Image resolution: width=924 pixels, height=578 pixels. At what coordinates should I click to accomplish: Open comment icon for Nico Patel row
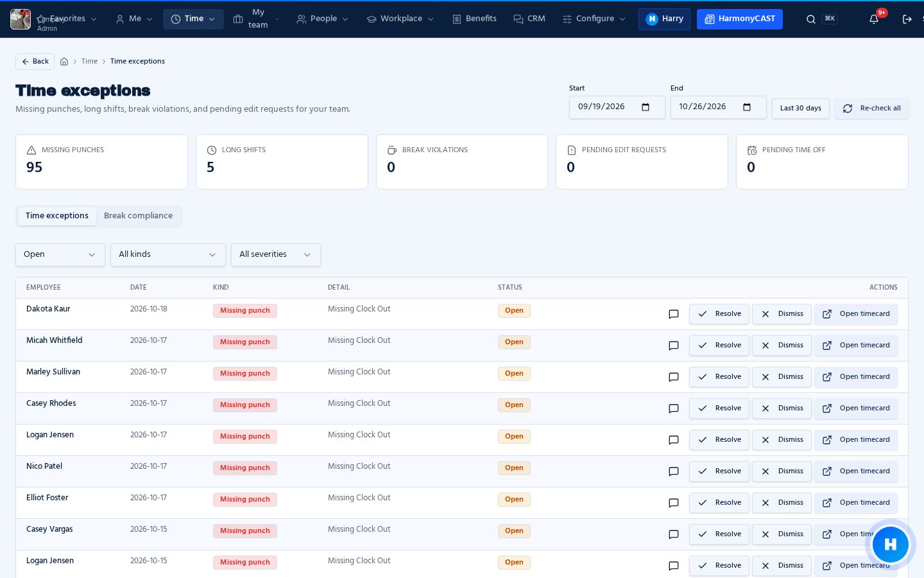point(674,471)
